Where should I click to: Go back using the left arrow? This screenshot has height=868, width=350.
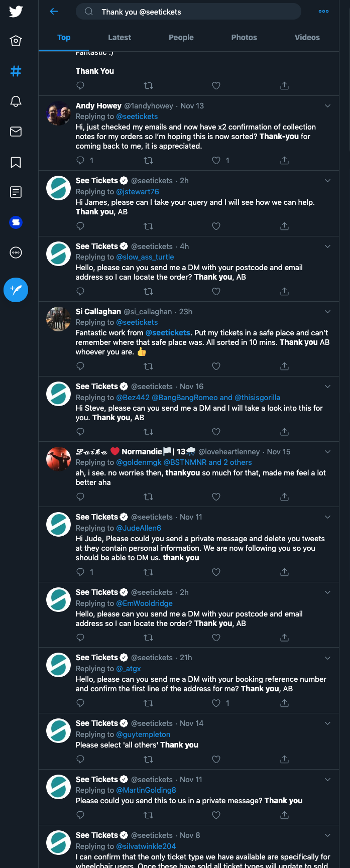[x=54, y=12]
